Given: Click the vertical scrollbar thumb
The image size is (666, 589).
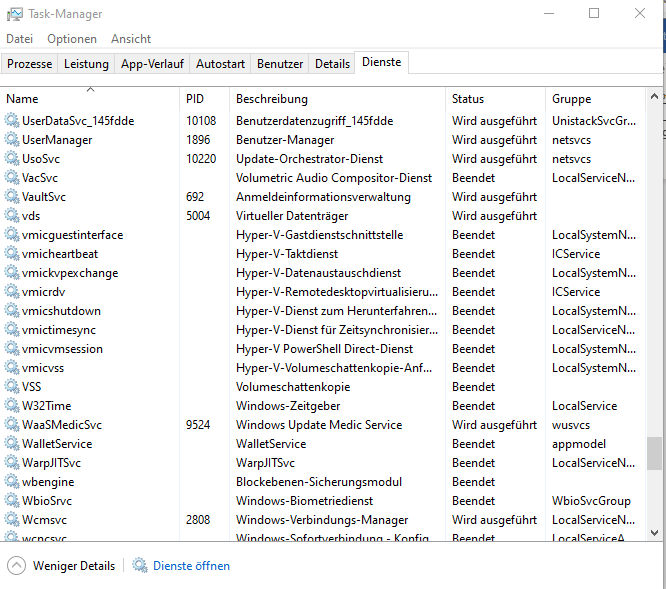Looking at the screenshot, I should pos(654,453).
